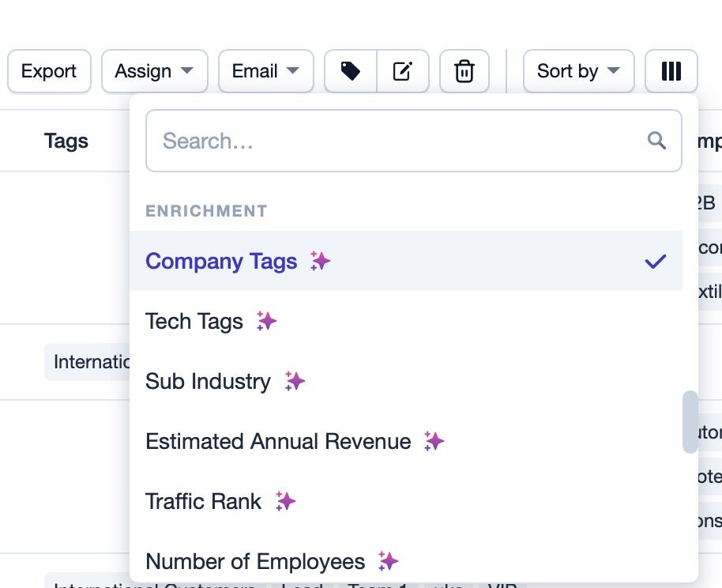Click the sparkle icon beside Tech Tags
722x588 pixels.
coord(267,321)
